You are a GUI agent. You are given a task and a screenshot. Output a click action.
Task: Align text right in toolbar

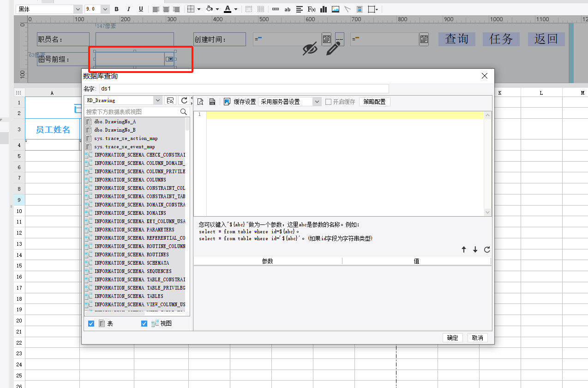coord(176,9)
